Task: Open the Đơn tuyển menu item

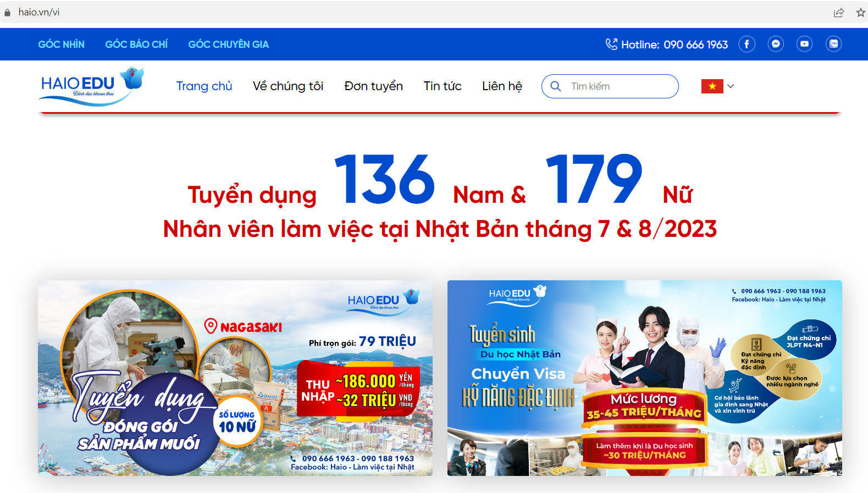Action: [x=374, y=86]
